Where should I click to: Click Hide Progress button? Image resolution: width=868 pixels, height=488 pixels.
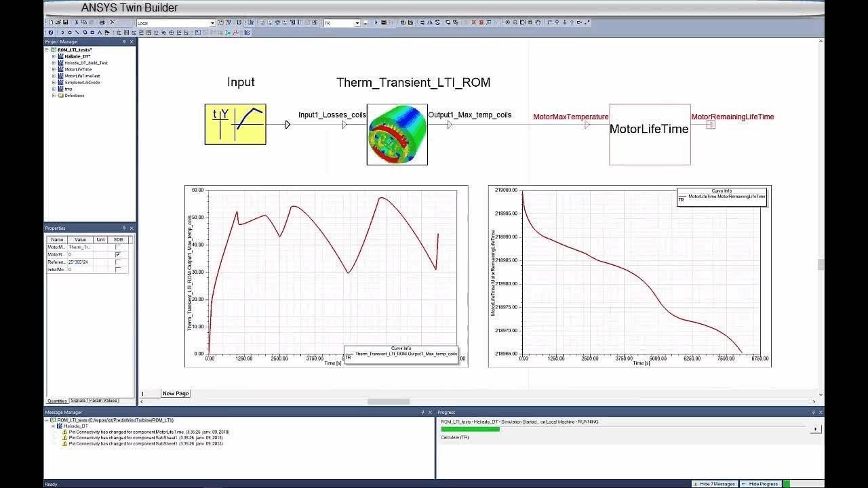(x=760, y=484)
